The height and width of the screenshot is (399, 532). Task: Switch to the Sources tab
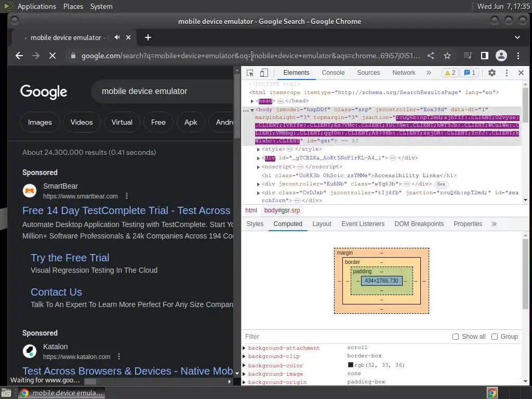coord(368,73)
